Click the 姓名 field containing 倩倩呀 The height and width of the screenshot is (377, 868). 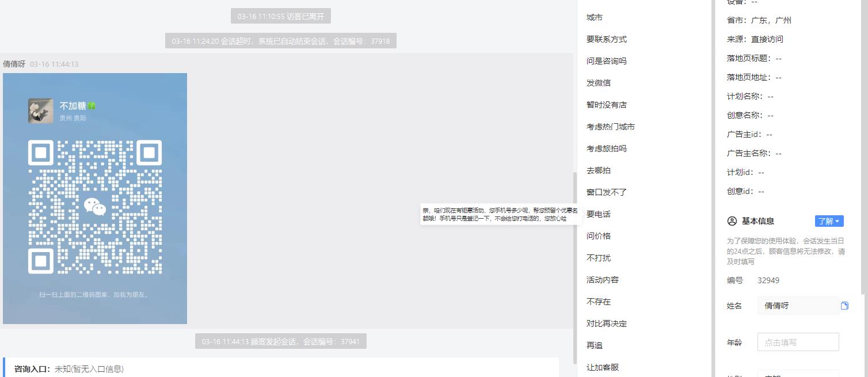pos(798,306)
